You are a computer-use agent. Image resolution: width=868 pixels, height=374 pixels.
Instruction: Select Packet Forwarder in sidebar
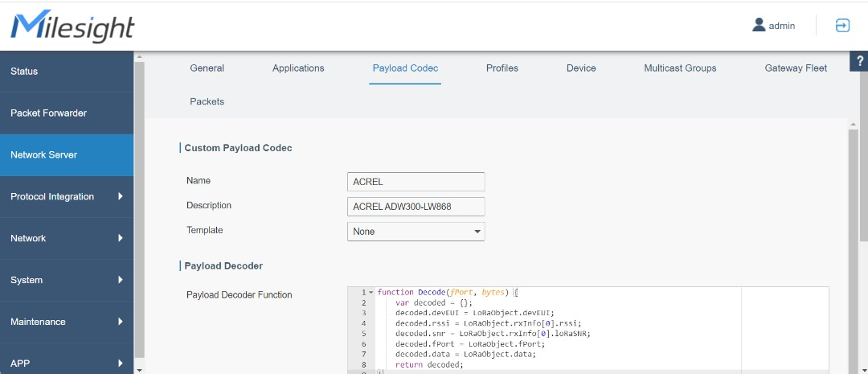pyautogui.click(x=67, y=113)
